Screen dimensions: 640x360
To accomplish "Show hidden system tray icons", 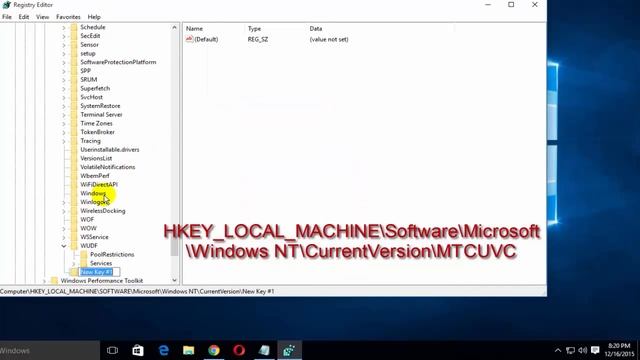I will (558, 350).
